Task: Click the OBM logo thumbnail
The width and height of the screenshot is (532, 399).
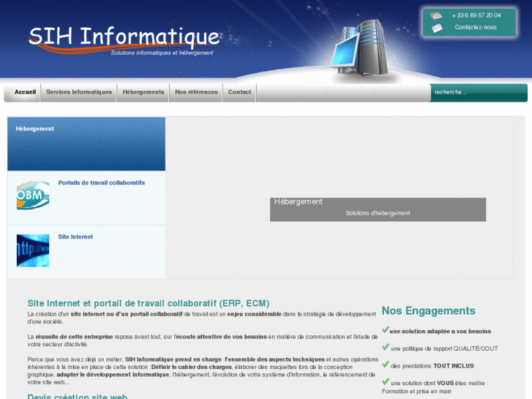Action: pyautogui.click(x=33, y=195)
